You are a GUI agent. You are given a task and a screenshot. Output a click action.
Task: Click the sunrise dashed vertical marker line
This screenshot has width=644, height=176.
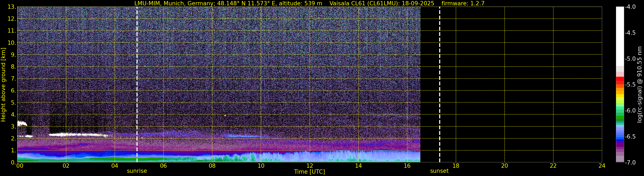tap(137, 85)
